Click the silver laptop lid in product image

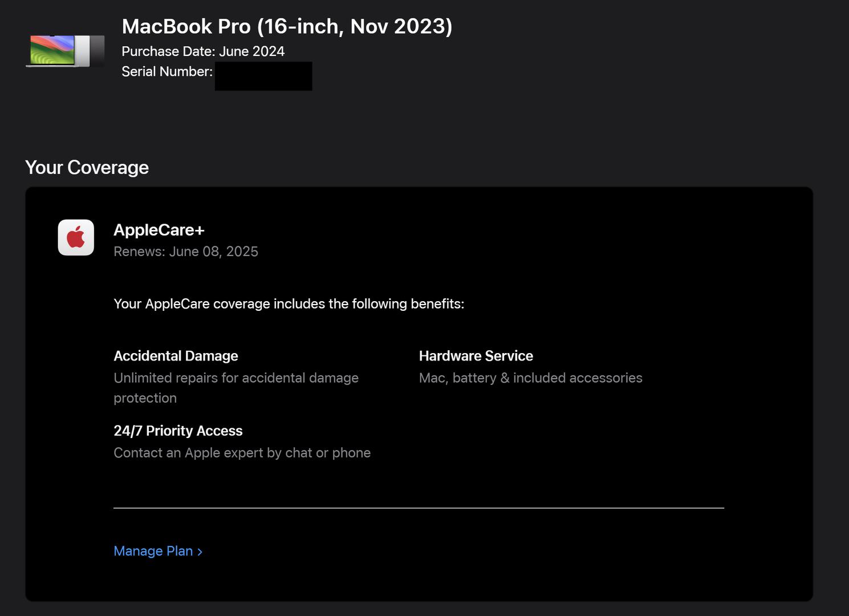coord(83,51)
